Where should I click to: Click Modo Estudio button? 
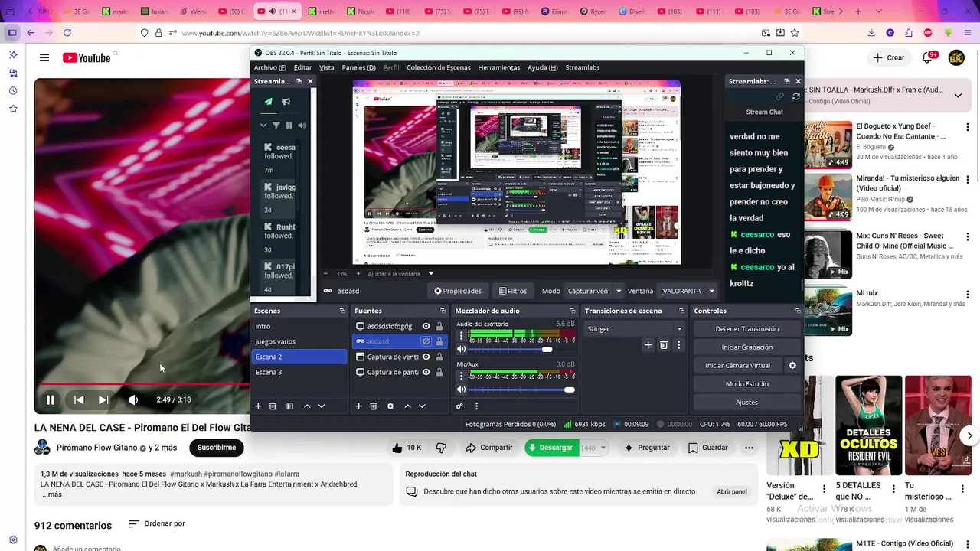pyautogui.click(x=746, y=384)
